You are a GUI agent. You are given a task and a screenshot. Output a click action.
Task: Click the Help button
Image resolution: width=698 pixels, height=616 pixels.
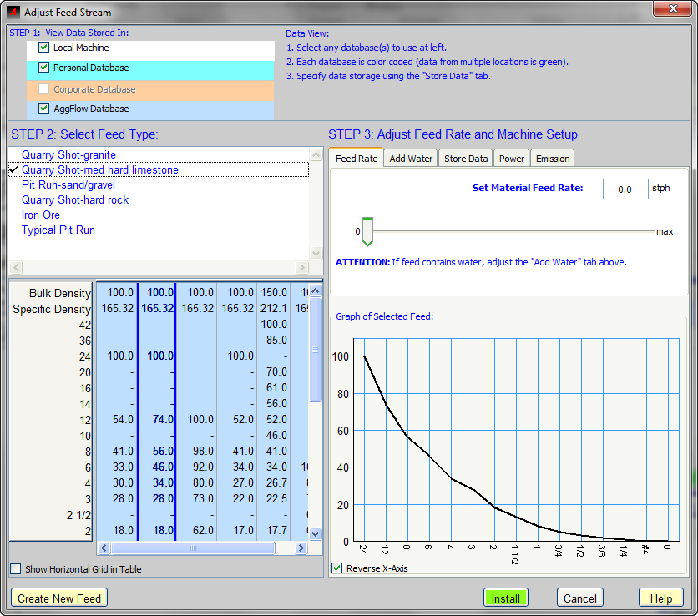660,598
